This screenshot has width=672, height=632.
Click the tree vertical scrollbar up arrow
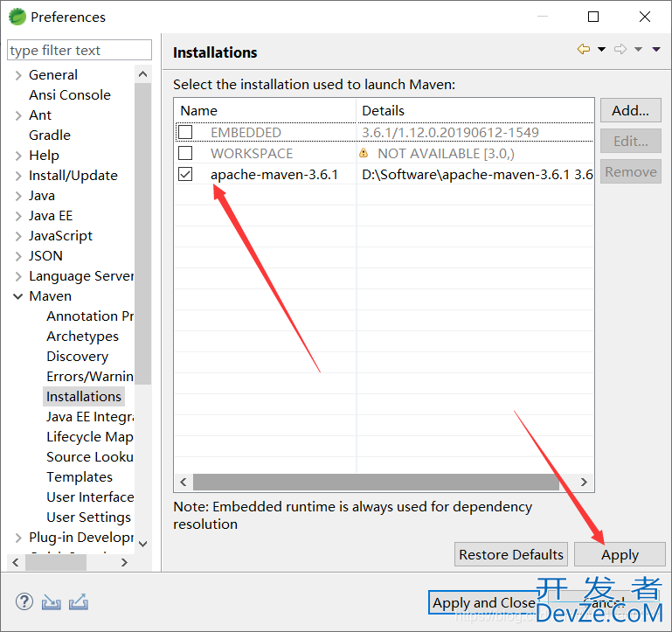143,74
